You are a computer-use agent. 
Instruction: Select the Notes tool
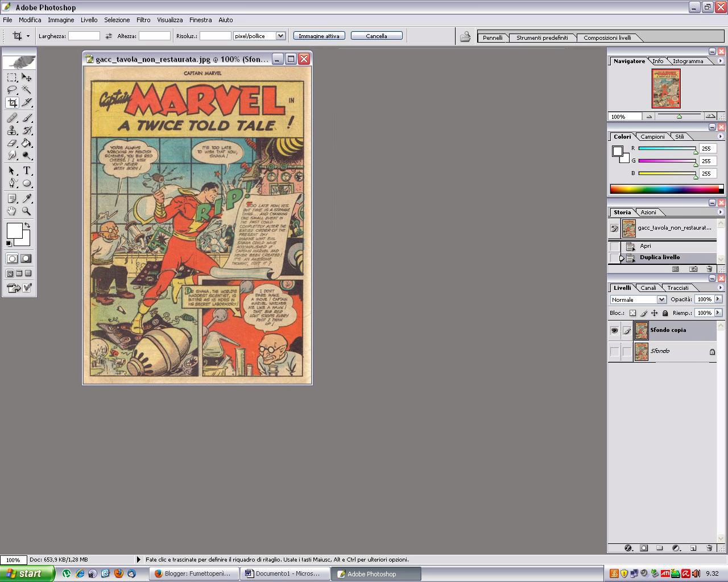tap(12, 198)
